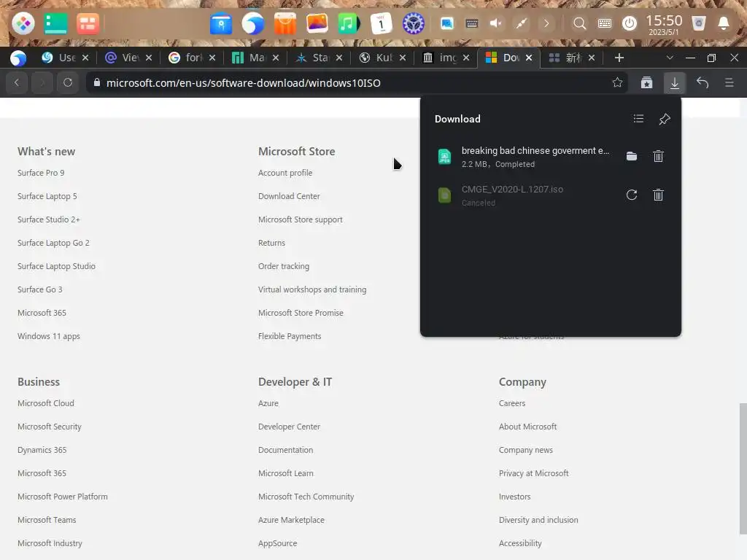This screenshot has height=560, width=747.
Task: Open the dock search magnifier icon
Action: (x=579, y=23)
